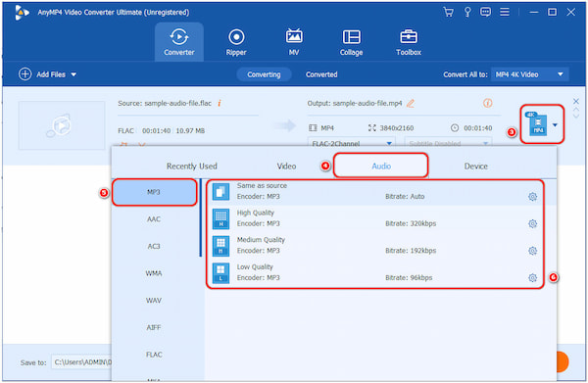The width and height of the screenshot is (588, 383).
Task: Open the Collage tool
Action: click(x=351, y=42)
